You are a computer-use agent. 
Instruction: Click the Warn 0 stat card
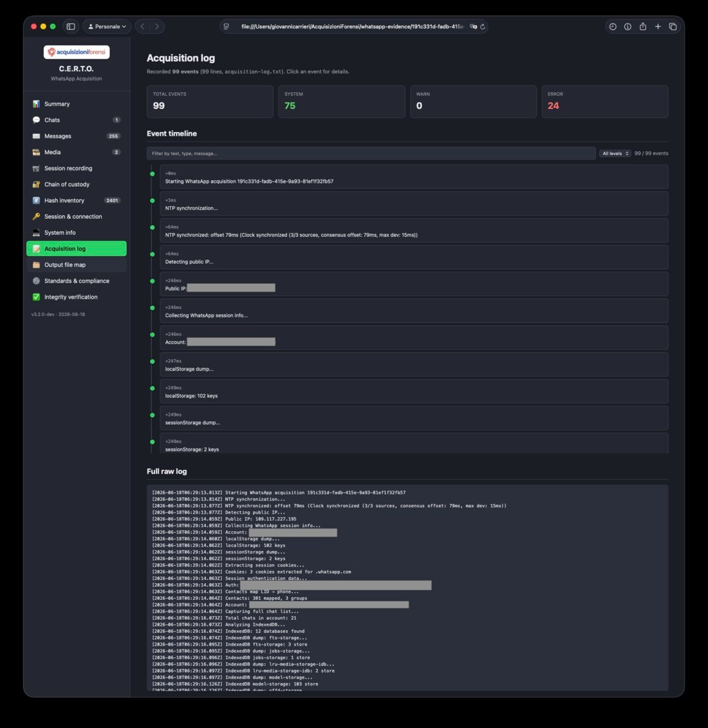[x=473, y=101]
